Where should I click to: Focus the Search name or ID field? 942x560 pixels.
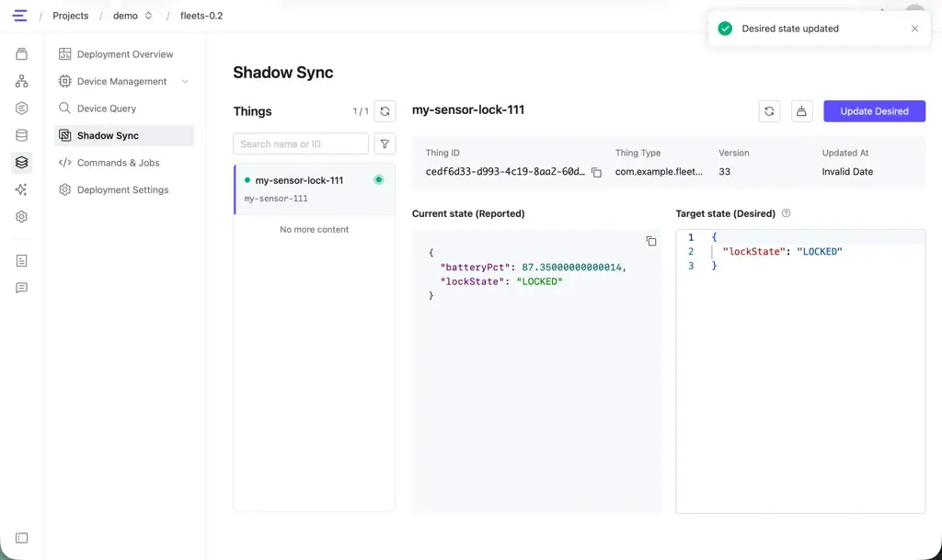301,144
